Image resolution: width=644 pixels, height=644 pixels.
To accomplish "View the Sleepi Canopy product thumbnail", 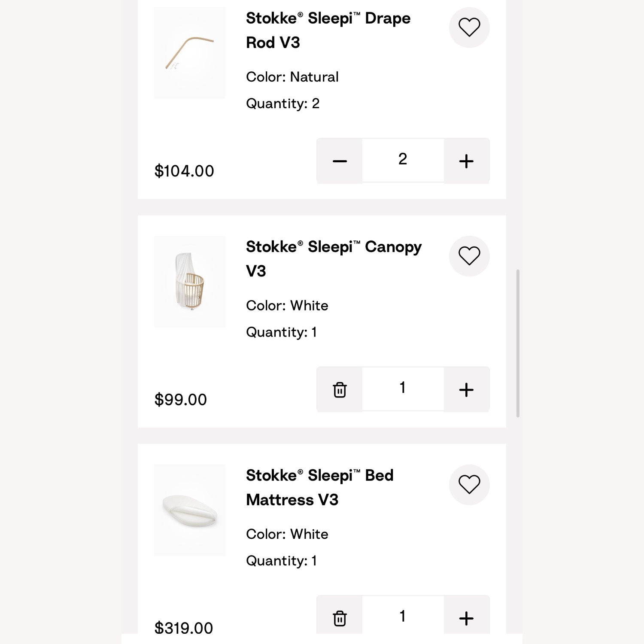I will (x=190, y=282).
